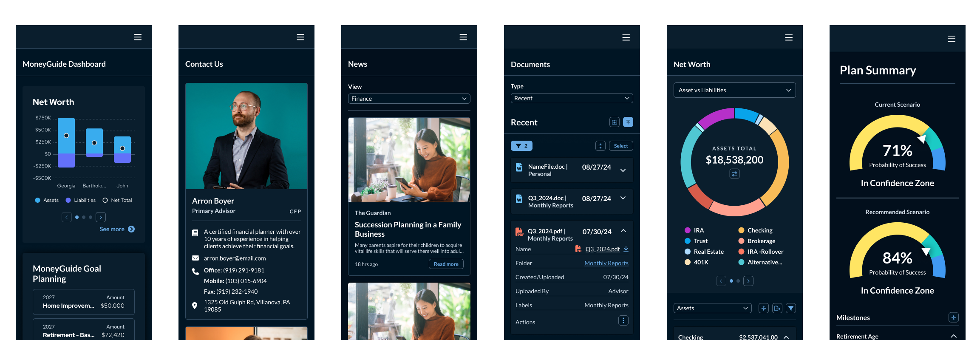Open the Q3_2024.pdf file name link
The height and width of the screenshot is (340, 980).
pyautogui.click(x=603, y=249)
